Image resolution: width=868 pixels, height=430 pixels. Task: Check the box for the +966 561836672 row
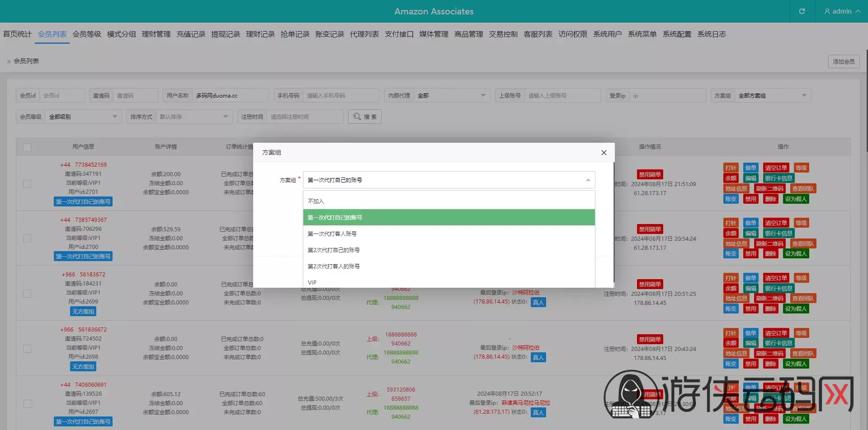(27, 349)
